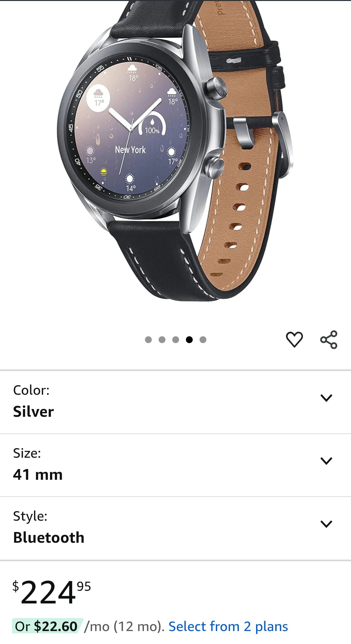The image size is (351, 644).
Task: Go to third image carousel dot
Action: point(175,340)
